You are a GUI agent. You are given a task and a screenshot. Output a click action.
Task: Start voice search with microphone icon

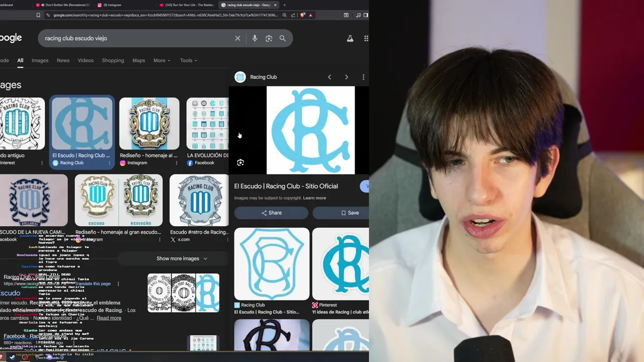255,38
